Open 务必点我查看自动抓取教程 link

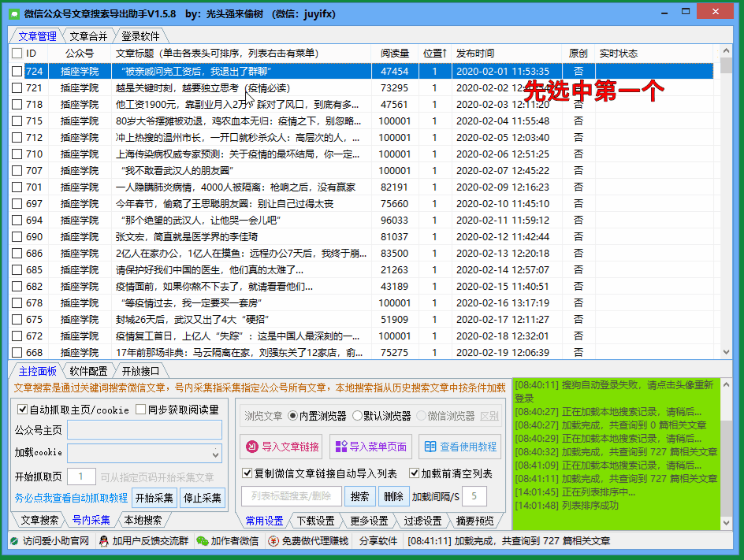coord(71,498)
